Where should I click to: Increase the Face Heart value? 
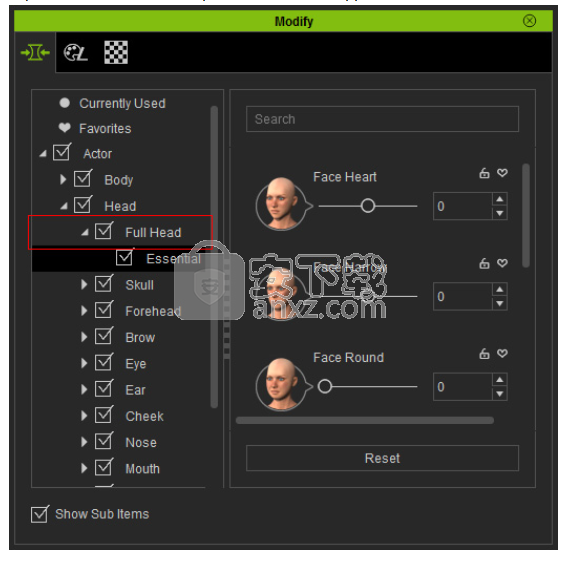(500, 199)
